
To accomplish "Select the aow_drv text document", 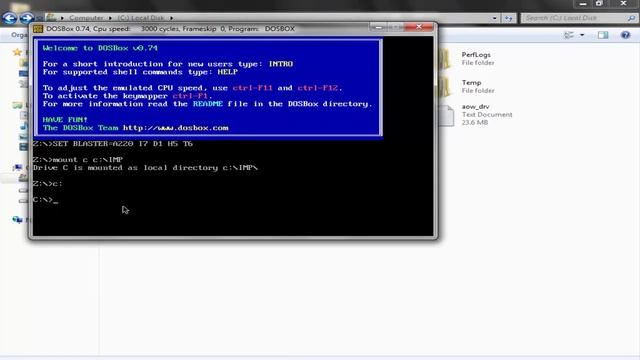I will coord(476,114).
